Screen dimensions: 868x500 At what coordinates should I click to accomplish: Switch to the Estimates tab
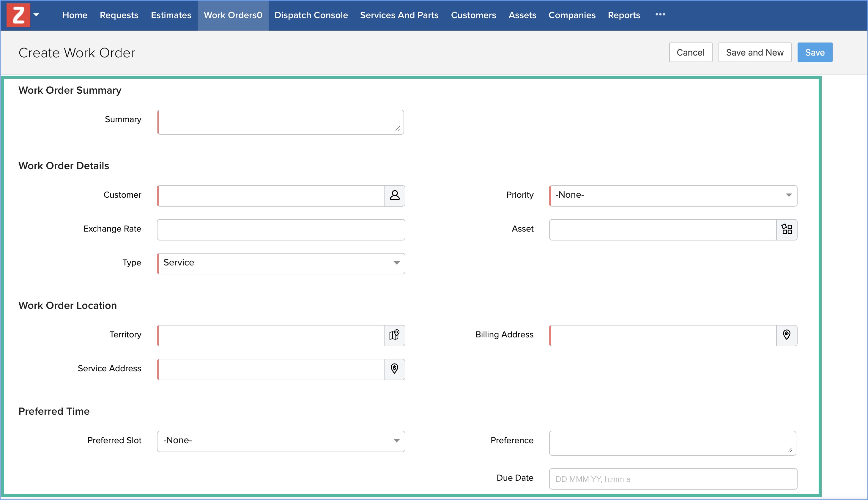(171, 15)
